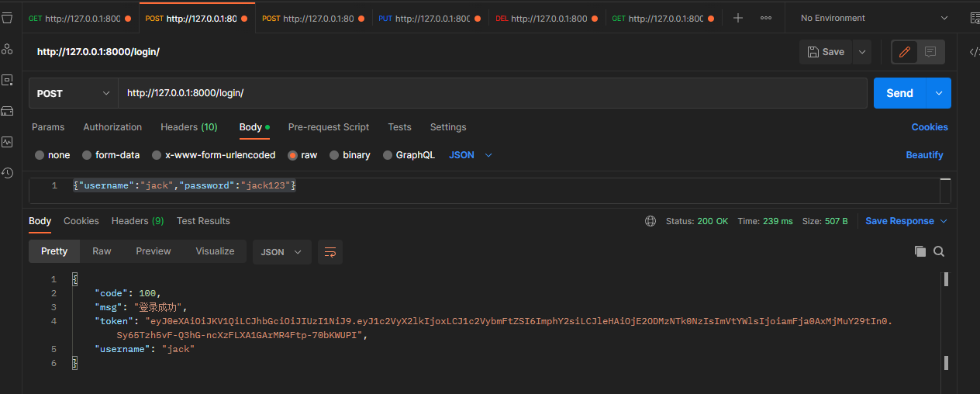This screenshot has width=980, height=394.
Task: Select x-www-form-urlencoded body type
Action: click(213, 155)
